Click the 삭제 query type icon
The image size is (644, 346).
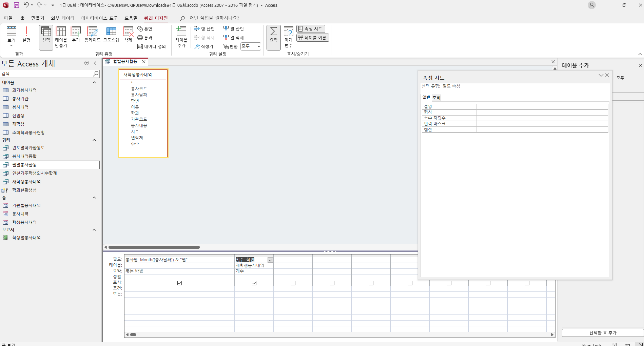pyautogui.click(x=128, y=35)
